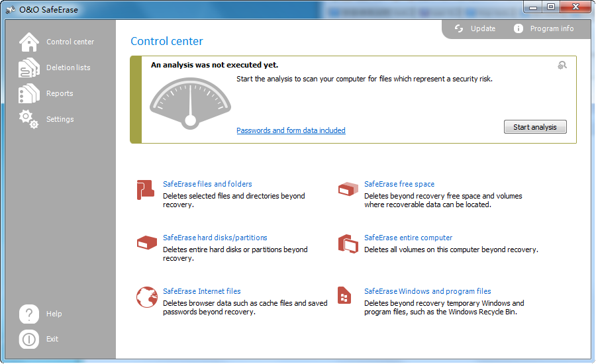596x364 pixels.
Task: Click the Update refresh arrows icon
Action: click(459, 28)
